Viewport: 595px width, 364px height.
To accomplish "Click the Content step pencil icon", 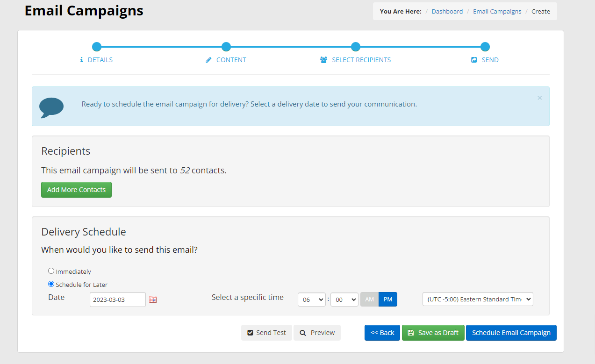I will click(208, 60).
